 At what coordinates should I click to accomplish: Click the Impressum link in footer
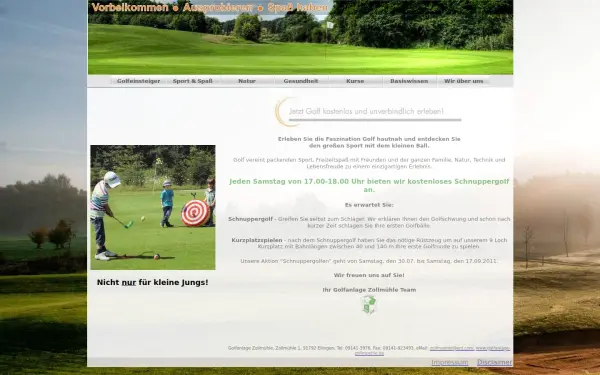450,362
